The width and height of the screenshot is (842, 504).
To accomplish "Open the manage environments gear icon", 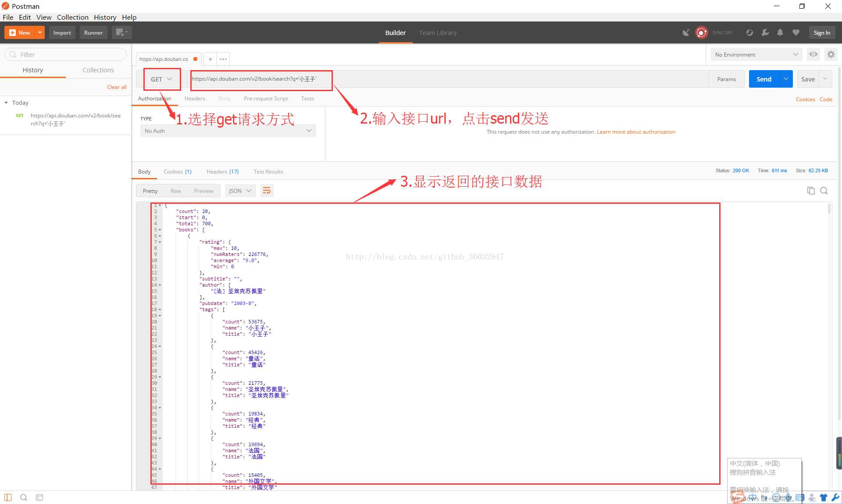I will (831, 54).
